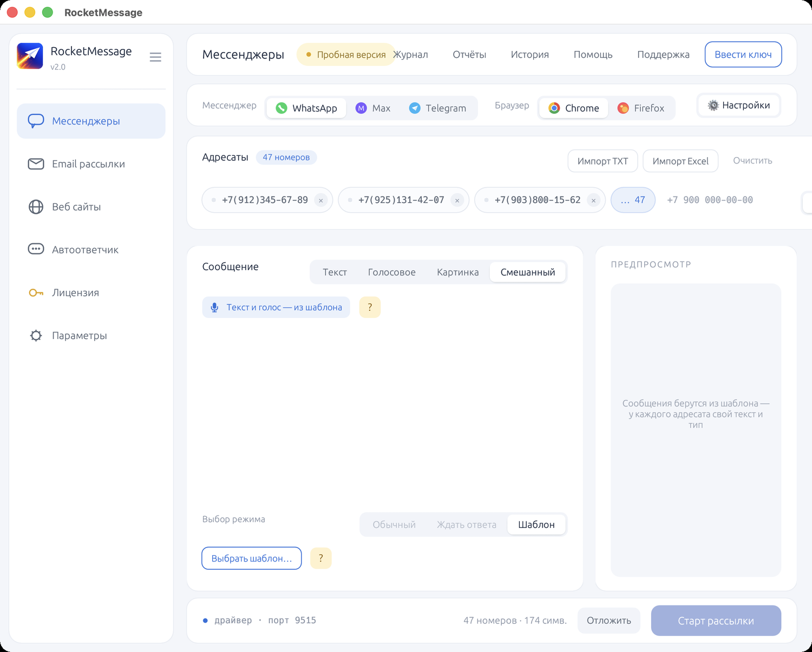
Task: Switch to Картинка message tab
Action: point(458,272)
